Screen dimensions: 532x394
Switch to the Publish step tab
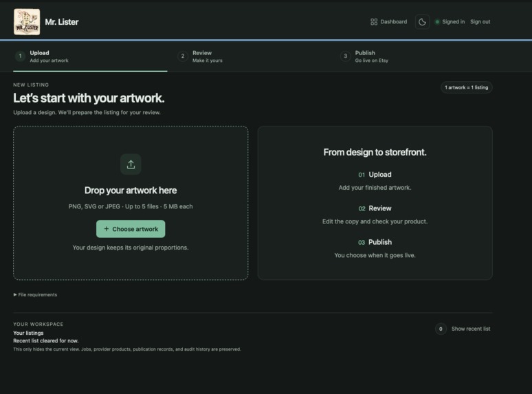[x=416, y=56]
